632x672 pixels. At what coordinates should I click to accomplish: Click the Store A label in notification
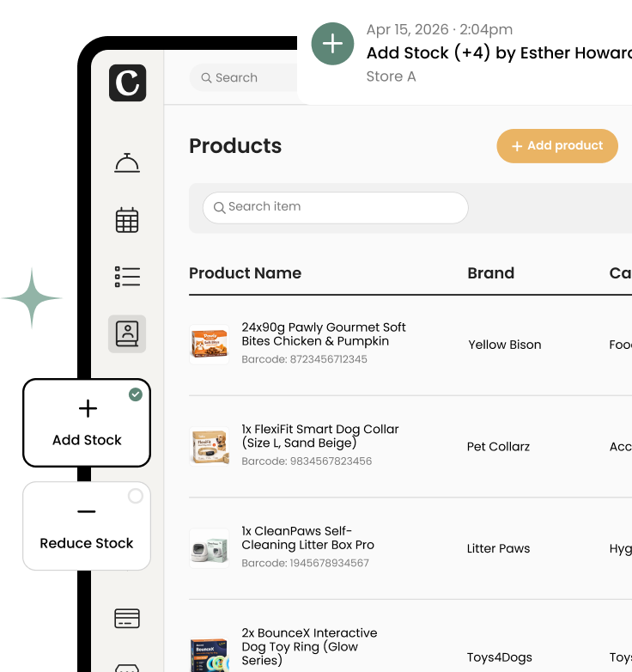click(x=391, y=76)
